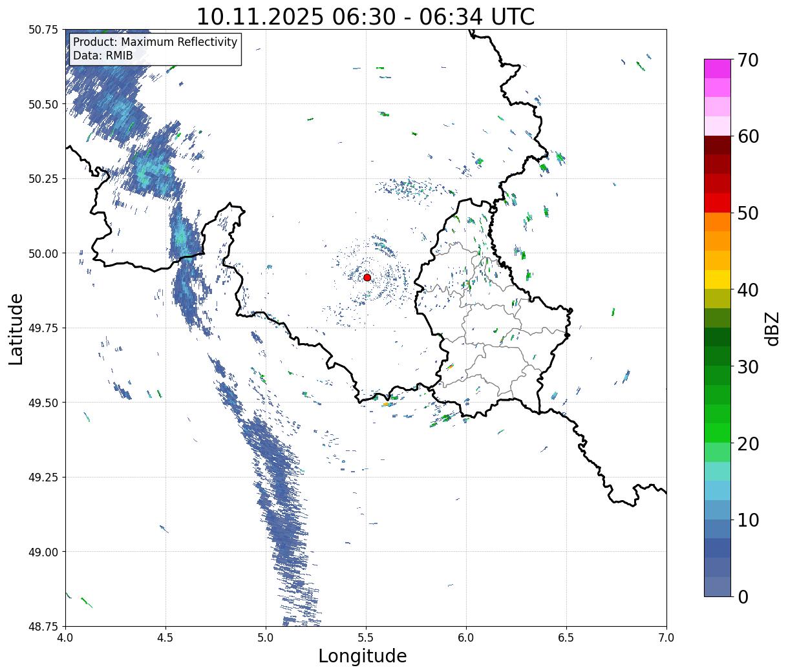Click the 'Product: Maximum Reflectivity' legend text

[x=155, y=42]
